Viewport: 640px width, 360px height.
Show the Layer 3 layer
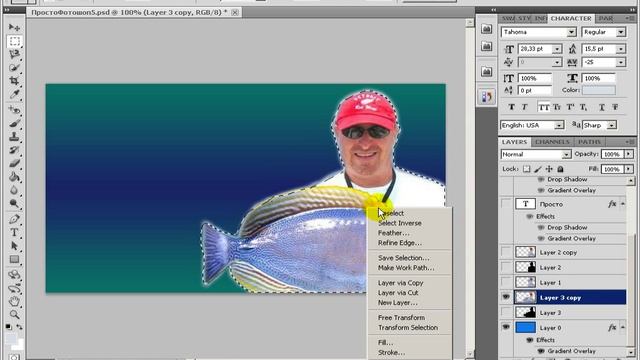tap(506, 312)
